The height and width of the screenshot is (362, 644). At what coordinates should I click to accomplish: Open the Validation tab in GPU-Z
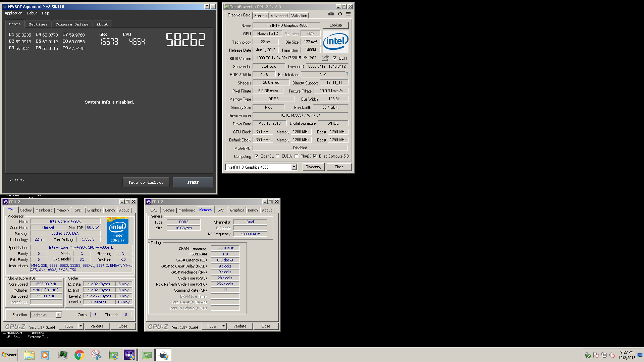(x=299, y=16)
